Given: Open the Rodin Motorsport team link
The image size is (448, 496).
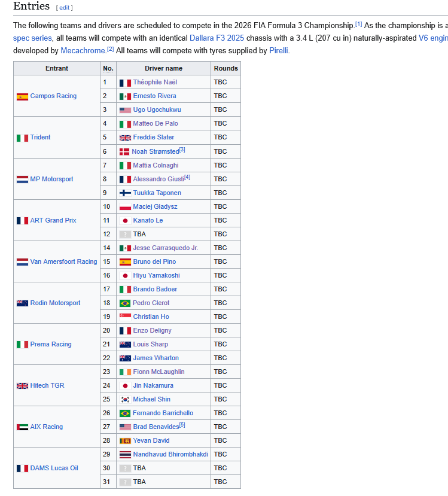Looking at the screenshot, I should pos(56,303).
